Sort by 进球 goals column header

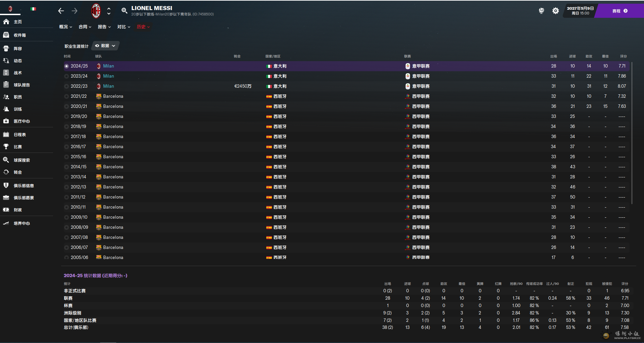[572, 56]
